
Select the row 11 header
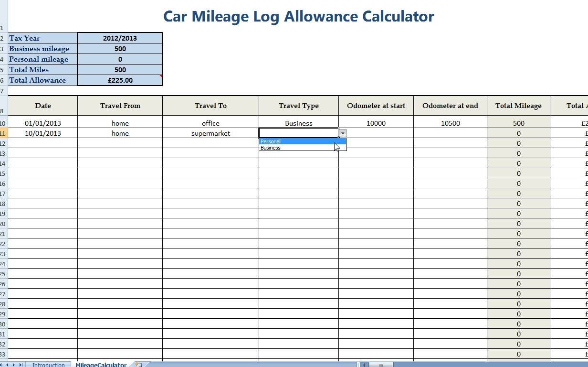(x=3, y=133)
